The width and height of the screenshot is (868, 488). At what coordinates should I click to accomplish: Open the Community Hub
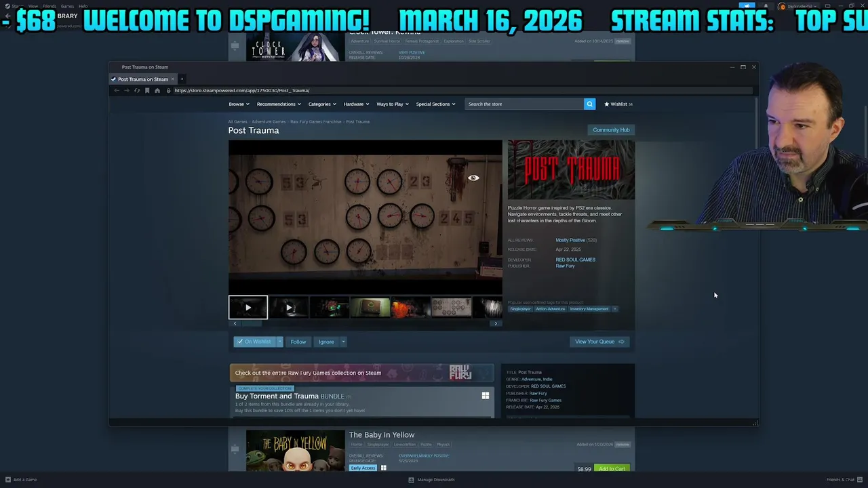(x=611, y=130)
